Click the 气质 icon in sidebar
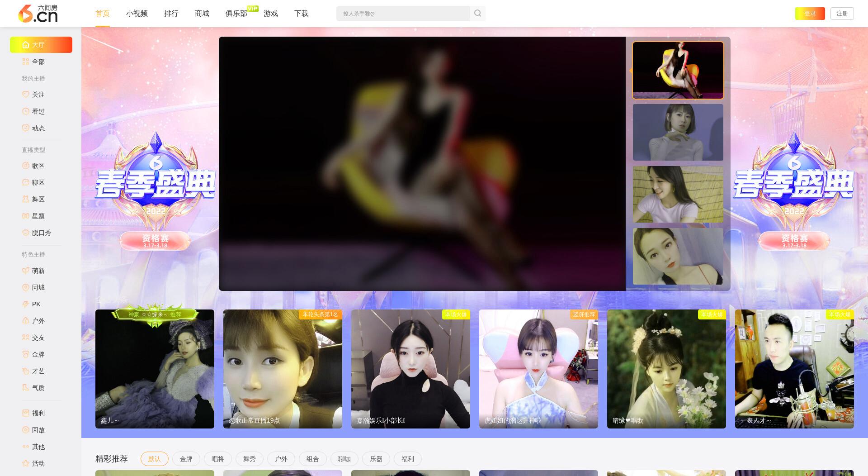 point(26,388)
